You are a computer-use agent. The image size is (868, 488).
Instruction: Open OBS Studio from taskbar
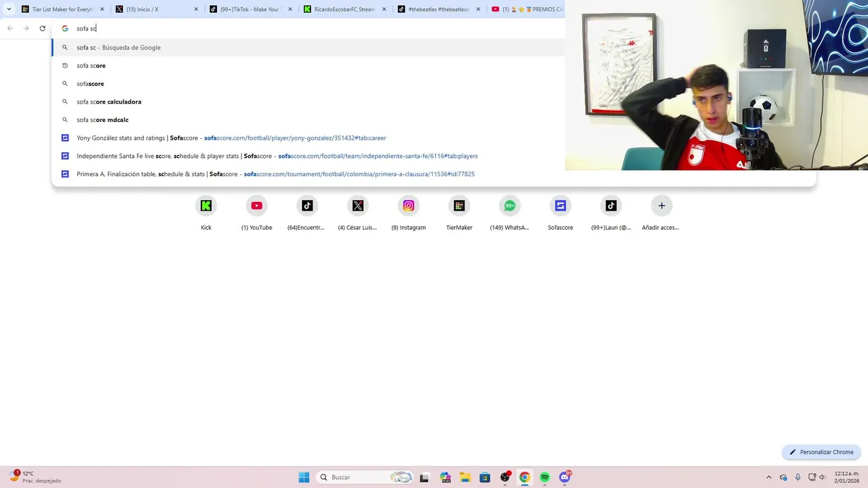(505, 477)
